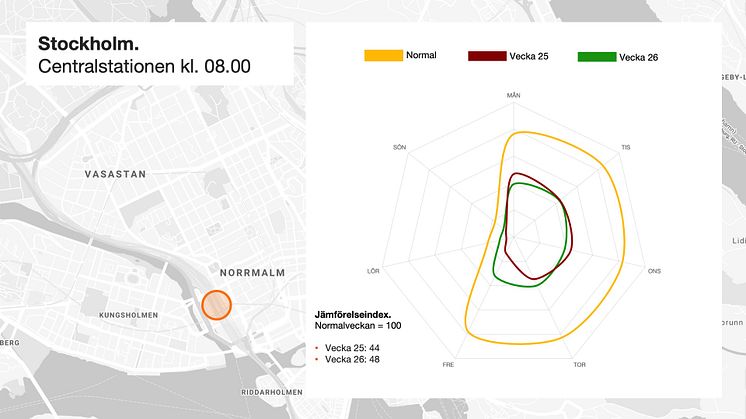Click the MÅN axis label
The width and height of the screenshot is (746, 419).
point(513,95)
